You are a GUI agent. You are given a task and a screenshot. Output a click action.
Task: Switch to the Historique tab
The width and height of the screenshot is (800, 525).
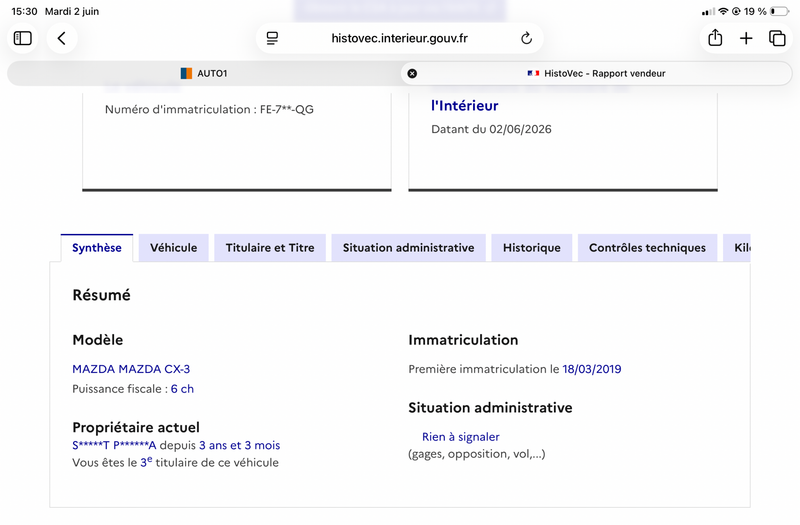(532, 248)
